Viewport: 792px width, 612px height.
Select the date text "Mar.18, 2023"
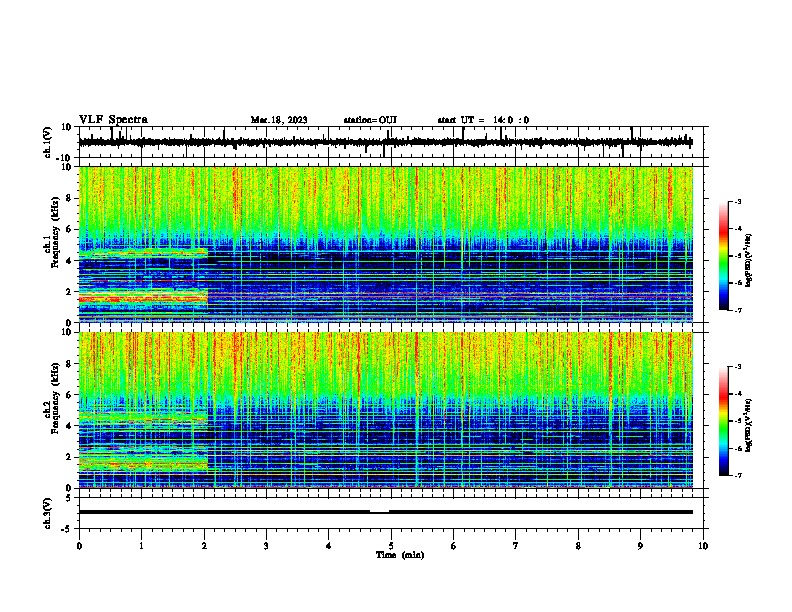click(279, 120)
